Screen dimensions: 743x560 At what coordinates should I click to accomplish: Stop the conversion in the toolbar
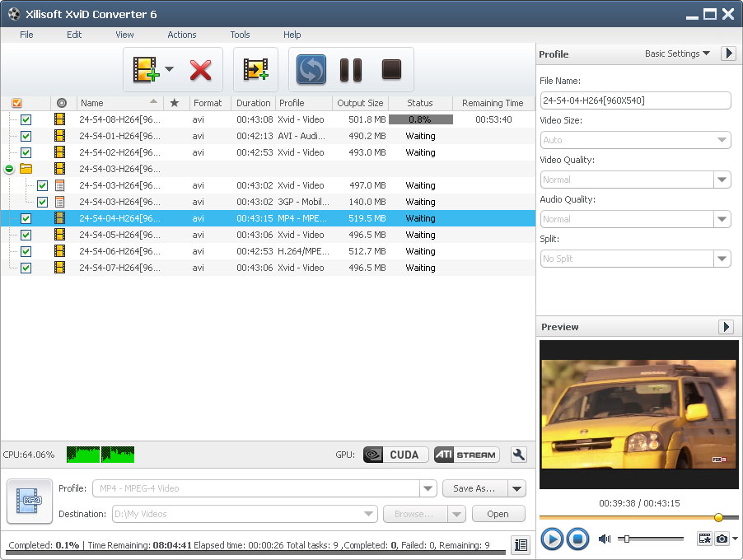click(x=391, y=70)
